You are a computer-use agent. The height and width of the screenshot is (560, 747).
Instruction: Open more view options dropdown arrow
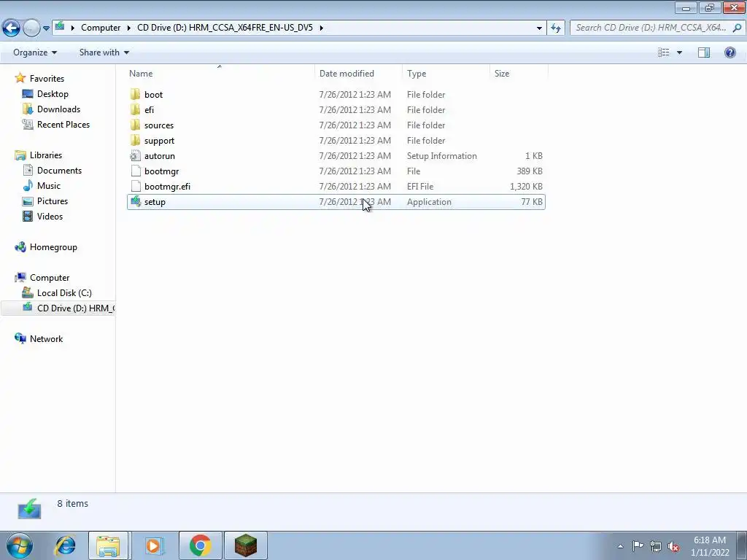(x=679, y=52)
